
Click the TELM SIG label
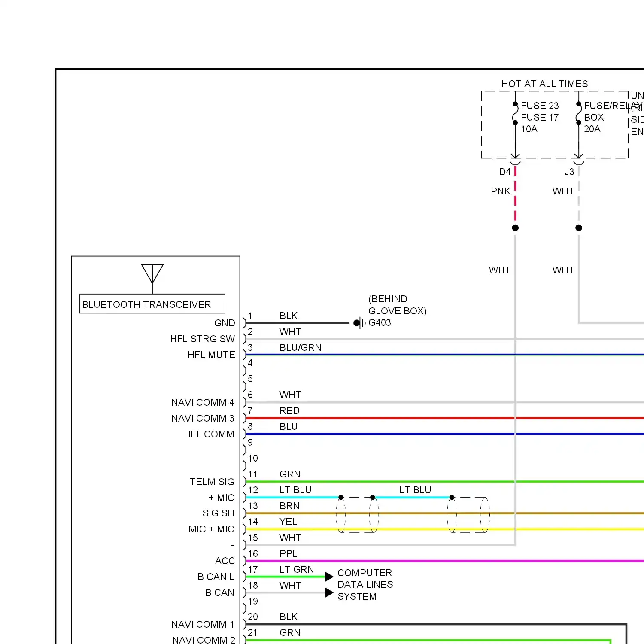212,482
